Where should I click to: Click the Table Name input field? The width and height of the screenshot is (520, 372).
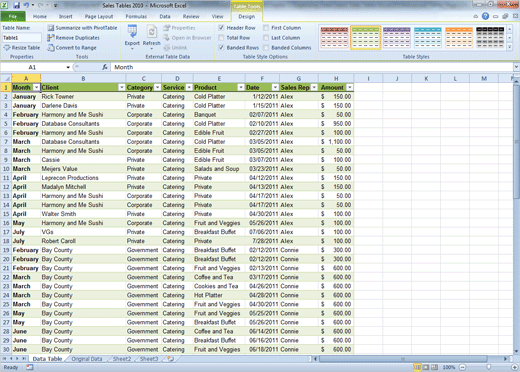pyautogui.click(x=22, y=38)
